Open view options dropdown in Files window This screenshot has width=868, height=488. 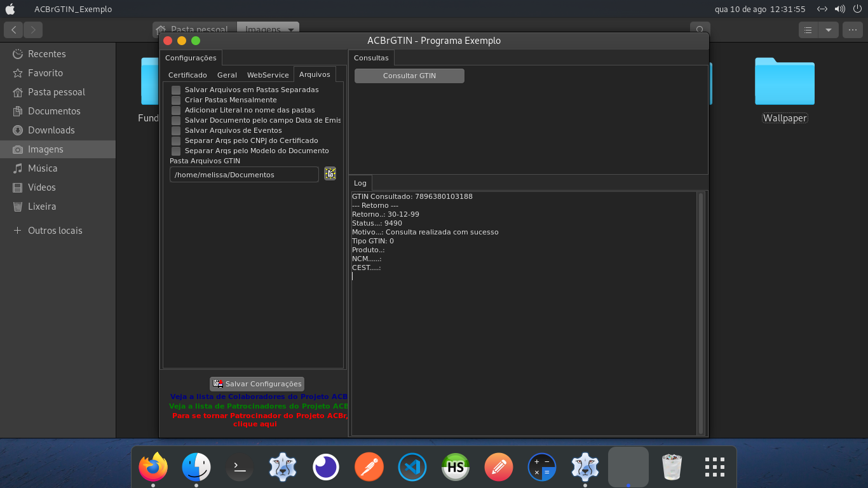tap(828, 30)
